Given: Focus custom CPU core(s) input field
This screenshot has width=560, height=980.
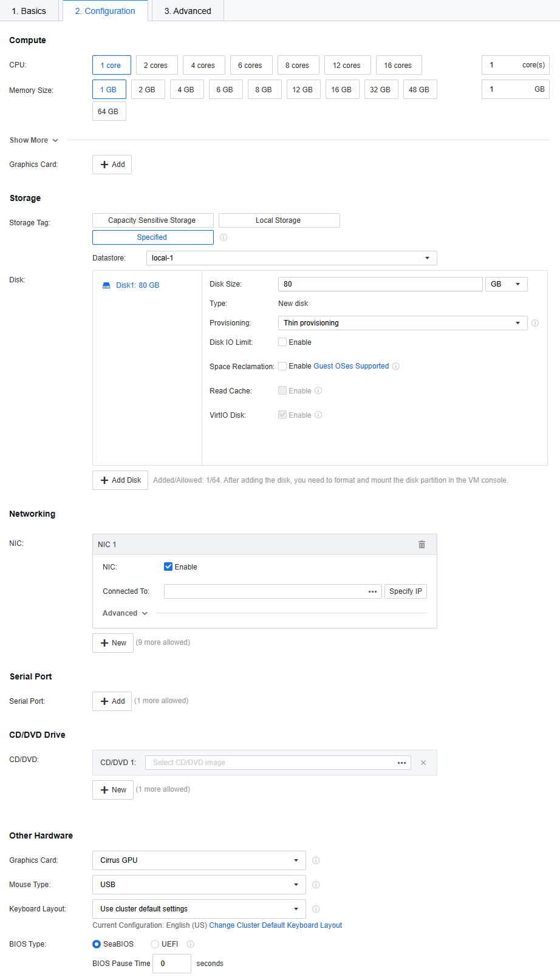Looking at the screenshot, I should pos(516,65).
